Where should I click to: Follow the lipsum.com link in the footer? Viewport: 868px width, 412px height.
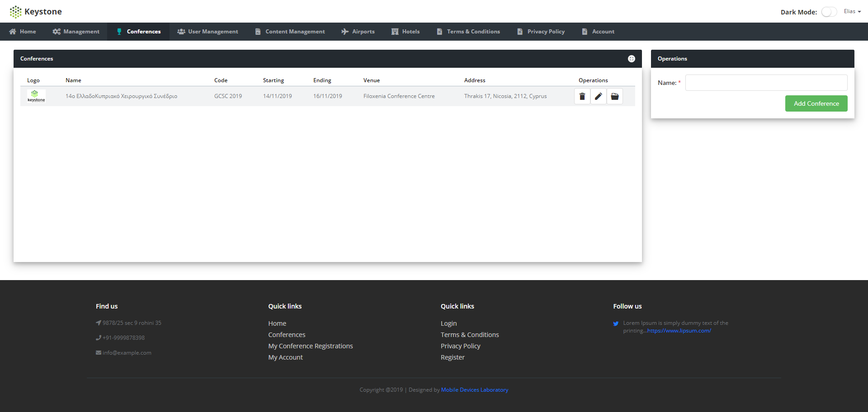(679, 331)
